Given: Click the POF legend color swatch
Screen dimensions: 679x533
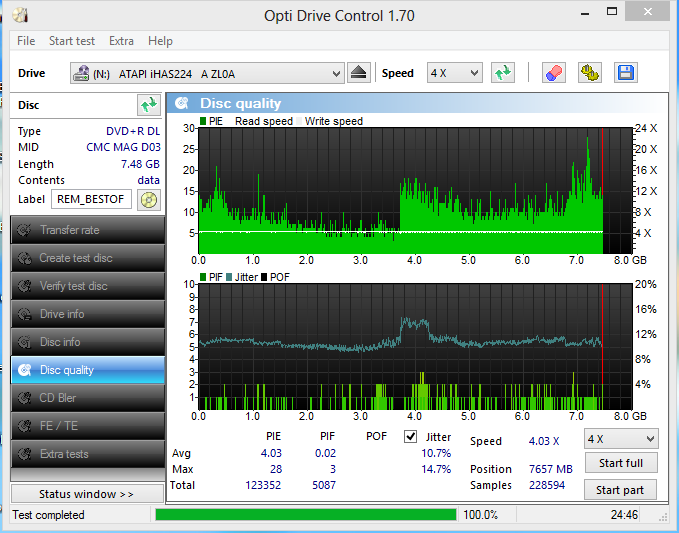Looking at the screenshot, I should coord(263,277).
